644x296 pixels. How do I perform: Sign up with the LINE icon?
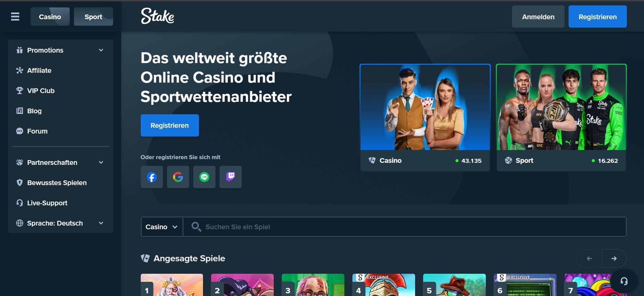coord(204,177)
